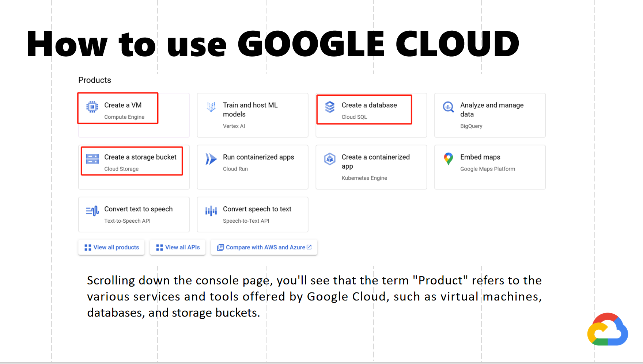Select the Cloud SQL database icon
This screenshot has height=364, width=643.
tap(329, 107)
